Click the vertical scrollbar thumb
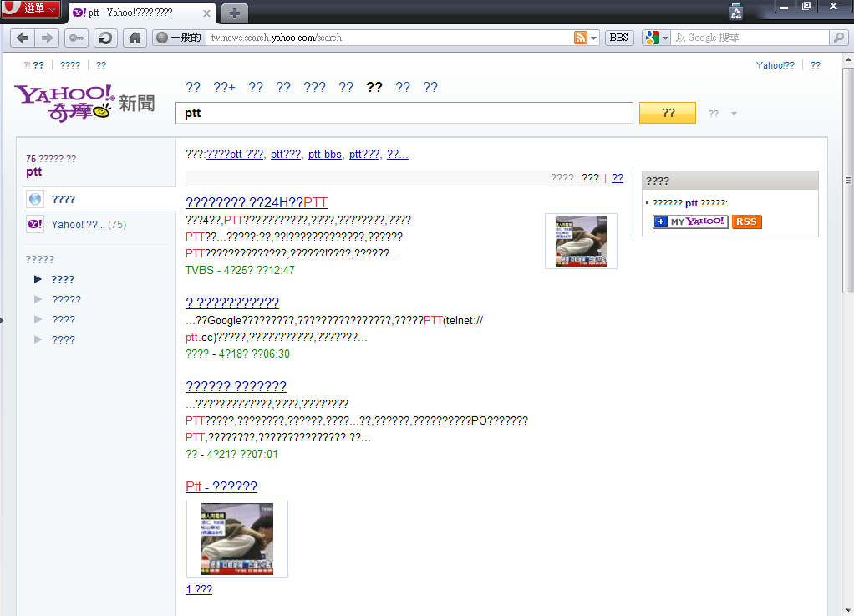 click(848, 181)
